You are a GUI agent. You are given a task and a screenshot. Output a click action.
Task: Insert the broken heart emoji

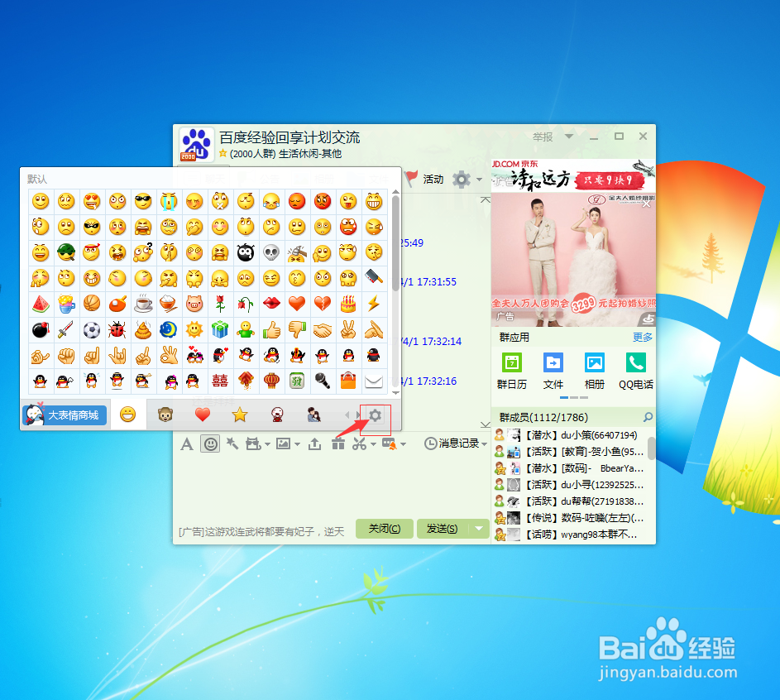323,304
